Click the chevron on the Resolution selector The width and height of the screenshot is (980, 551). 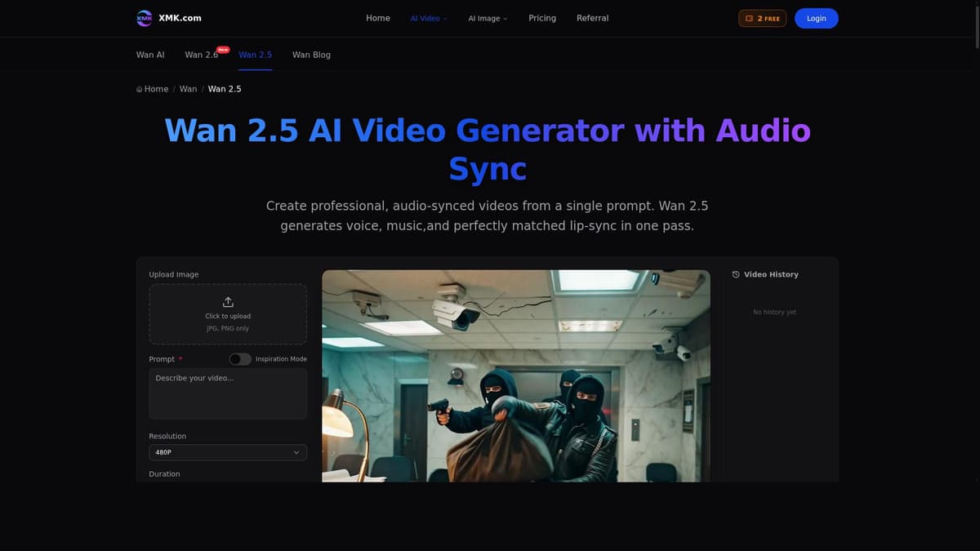pyautogui.click(x=297, y=451)
